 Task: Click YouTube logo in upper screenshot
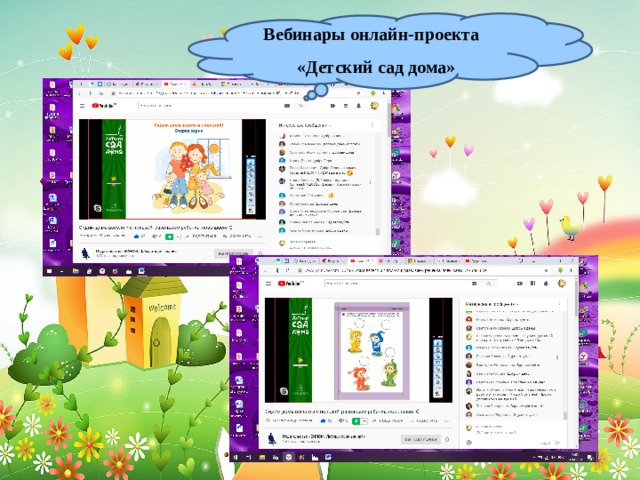tap(104, 106)
